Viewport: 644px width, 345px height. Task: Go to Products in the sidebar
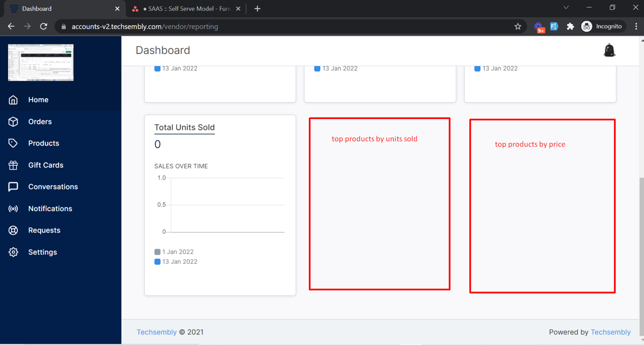[61, 143]
